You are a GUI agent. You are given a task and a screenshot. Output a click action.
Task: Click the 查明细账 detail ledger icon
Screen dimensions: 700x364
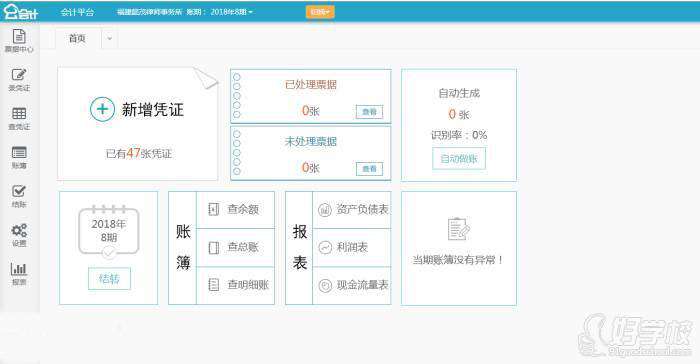(x=214, y=285)
